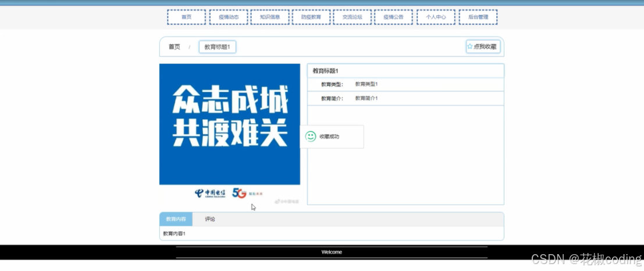Viewport: 644px width, 271px height.
Task: Go to 知识信息 section
Action: coord(270,17)
